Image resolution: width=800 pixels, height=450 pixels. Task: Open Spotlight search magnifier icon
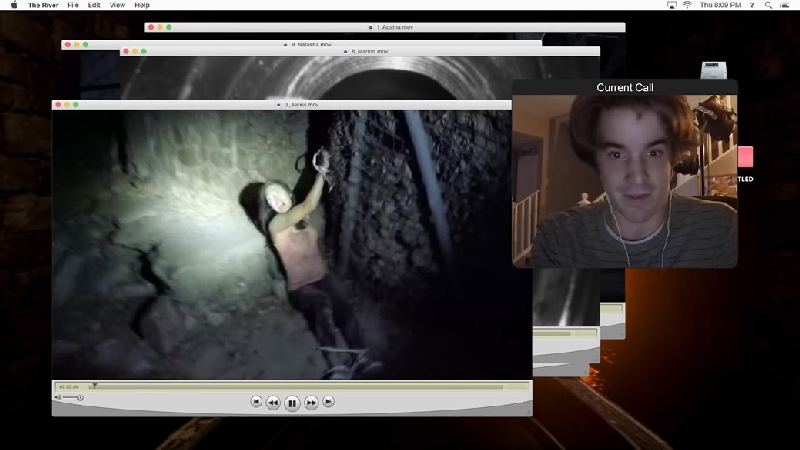pyautogui.click(x=768, y=5)
